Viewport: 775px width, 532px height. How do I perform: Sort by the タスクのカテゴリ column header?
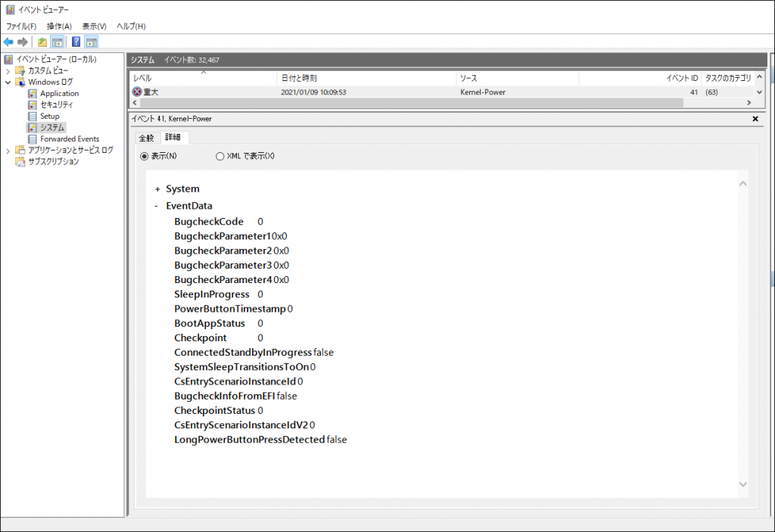[x=727, y=78]
